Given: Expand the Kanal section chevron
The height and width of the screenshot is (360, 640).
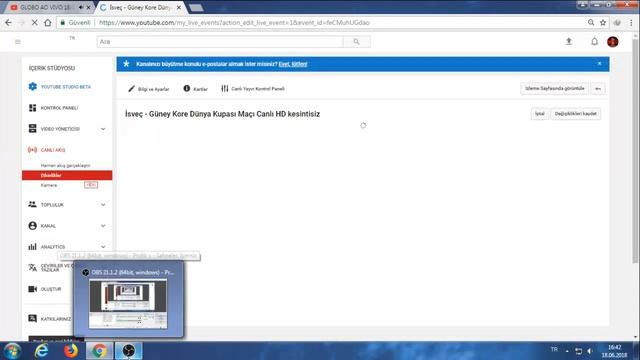Looking at the screenshot, I should point(103,226).
